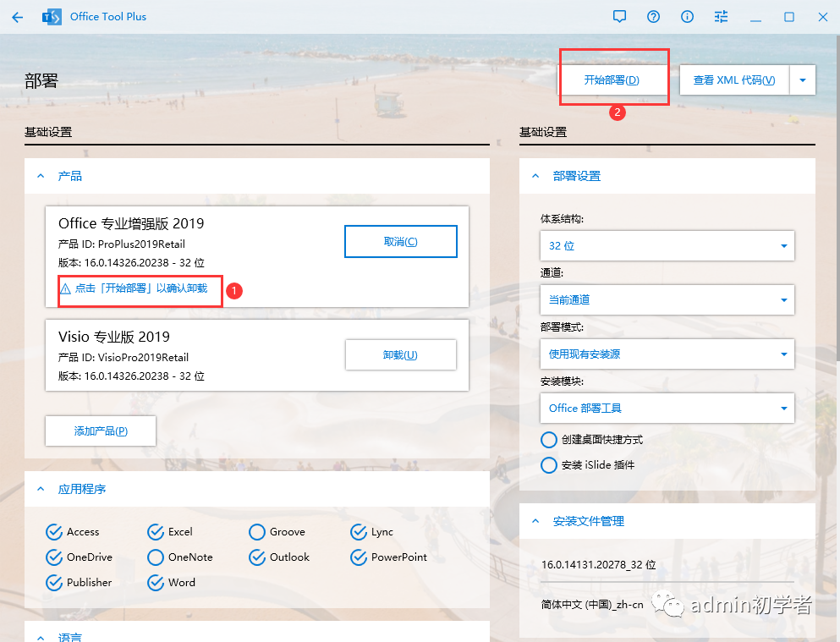Image resolution: width=840 pixels, height=642 pixels.
Task: Close the Office Tool Plus window
Action: click(x=823, y=17)
